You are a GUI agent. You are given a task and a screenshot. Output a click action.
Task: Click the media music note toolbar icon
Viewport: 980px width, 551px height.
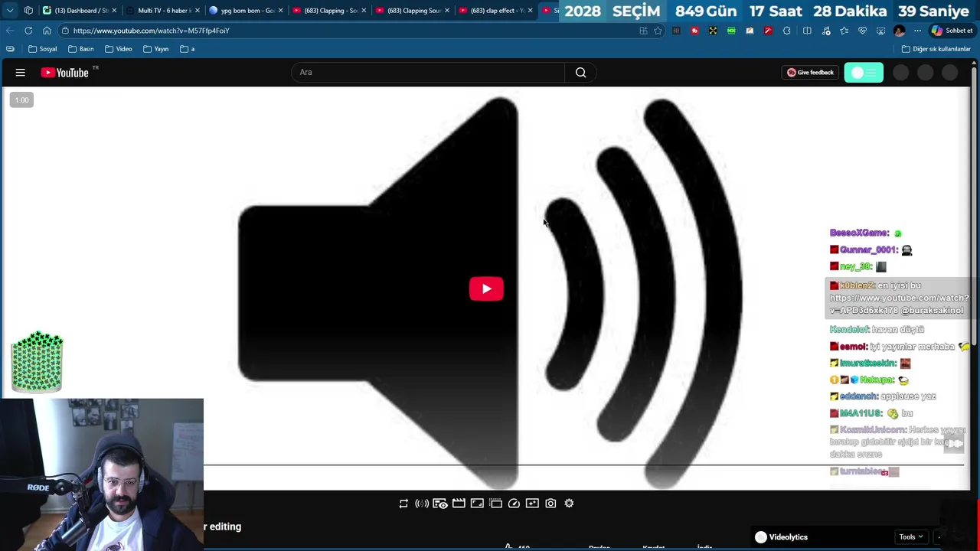tap(826, 31)
